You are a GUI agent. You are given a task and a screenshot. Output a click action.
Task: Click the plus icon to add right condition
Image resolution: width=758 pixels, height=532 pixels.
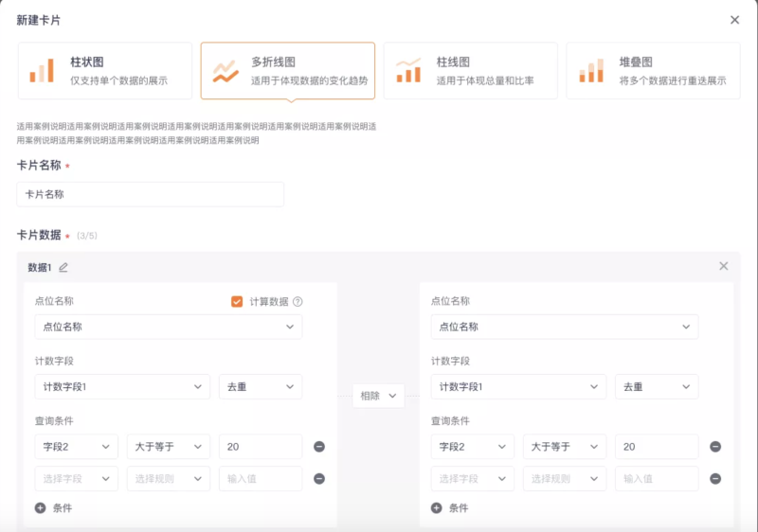coord(437,508)
